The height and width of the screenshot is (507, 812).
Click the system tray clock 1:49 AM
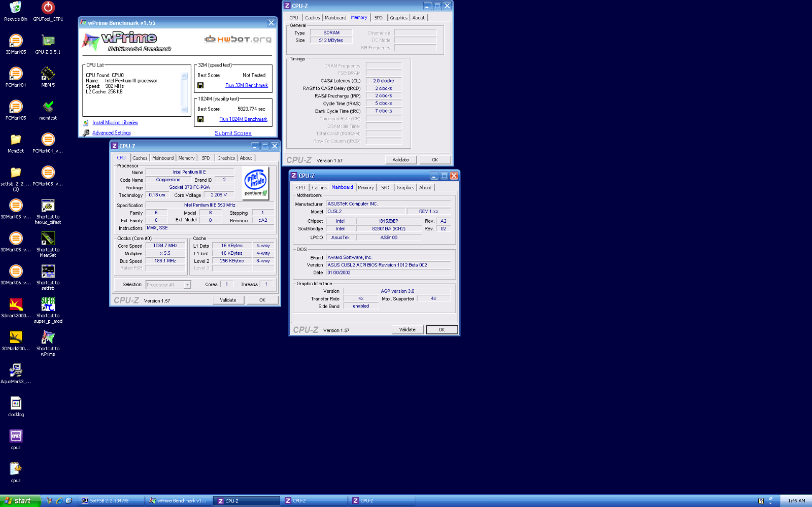coord(796,501)
